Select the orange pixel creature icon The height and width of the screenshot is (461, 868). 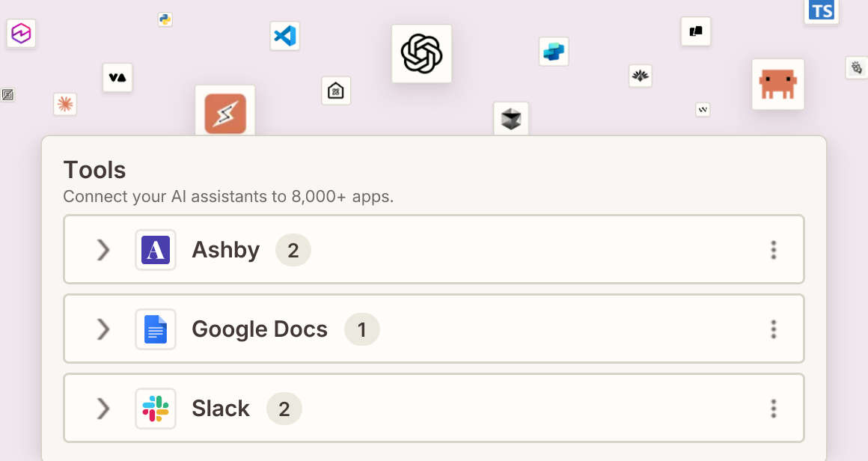click(x=777, y=84)
